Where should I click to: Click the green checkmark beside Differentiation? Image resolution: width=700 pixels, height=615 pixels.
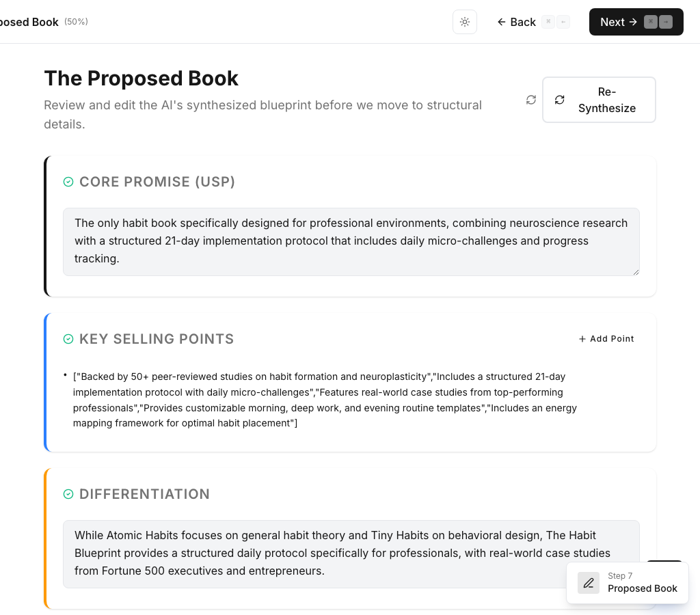pyautogui.click(x=68, y=494)
